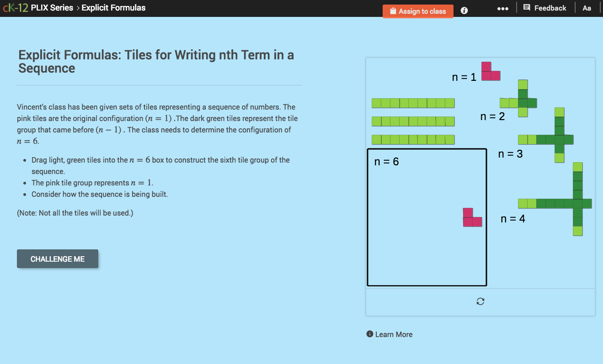Click Explicit Formulas in the breadcrumb
603x364 pixels.
point(113,7)
